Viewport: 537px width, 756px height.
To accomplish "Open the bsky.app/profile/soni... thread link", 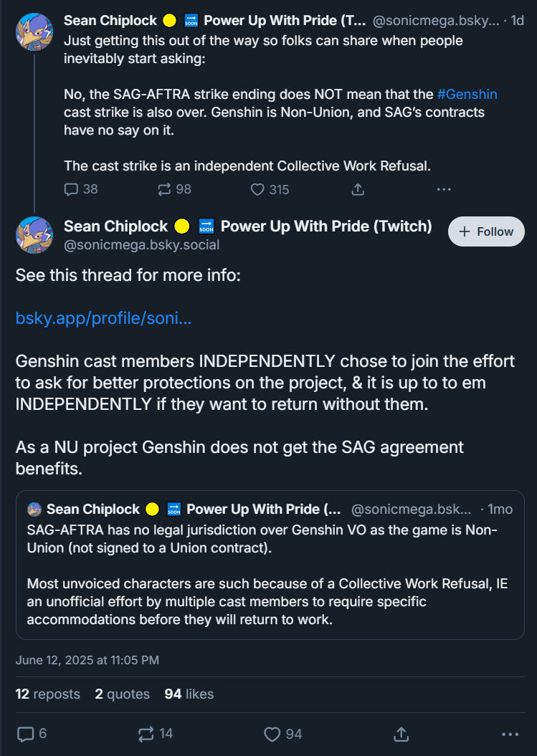I will (x=104, y=318).
